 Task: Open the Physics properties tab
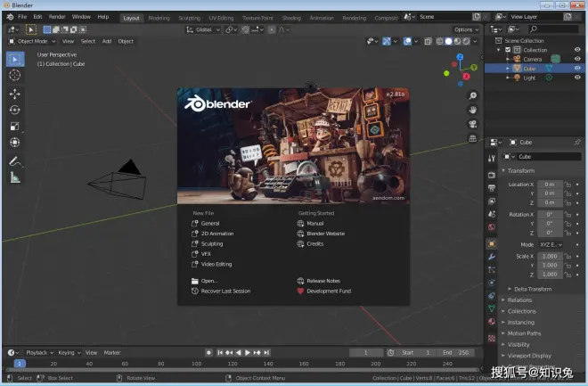pos(492,283)
